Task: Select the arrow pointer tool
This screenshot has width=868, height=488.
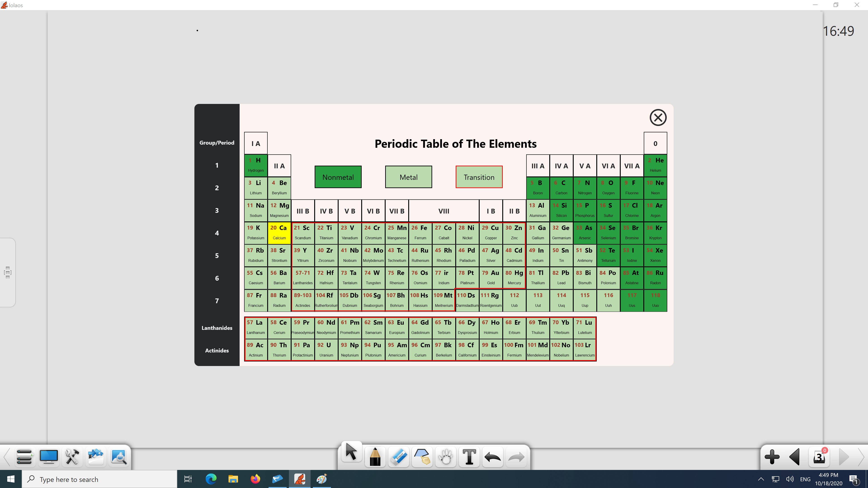Action: pyautogui.click(x=351, y=452)
